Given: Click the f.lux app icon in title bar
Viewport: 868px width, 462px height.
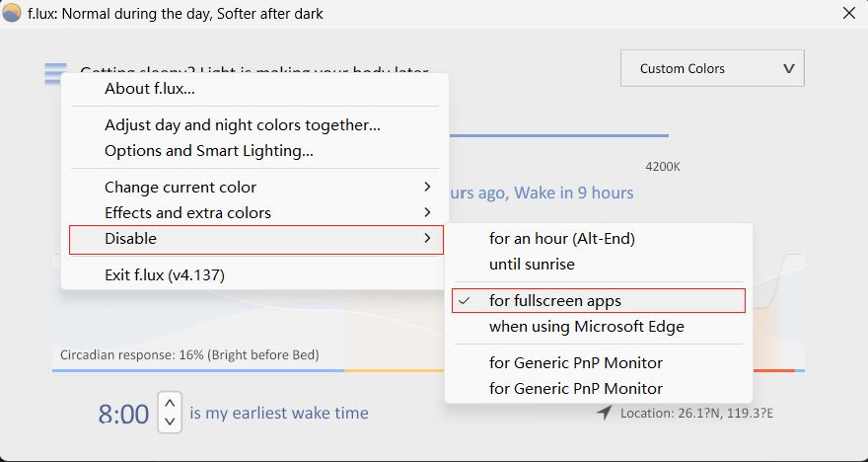Looking at the screenshot, I should point(12,14).
